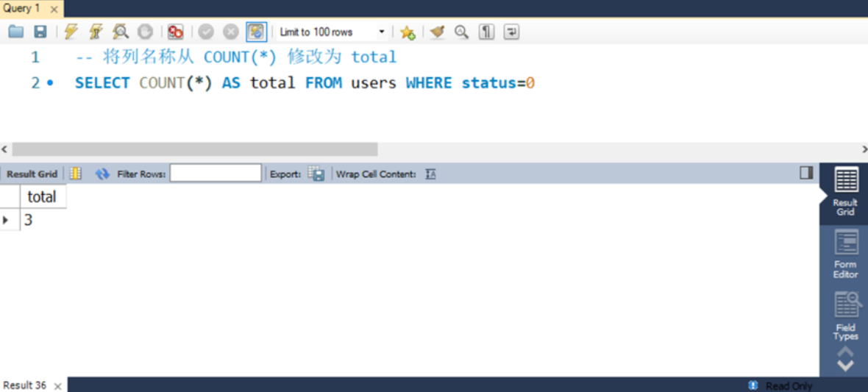Save query to favorites star icon

coord(408,32)
